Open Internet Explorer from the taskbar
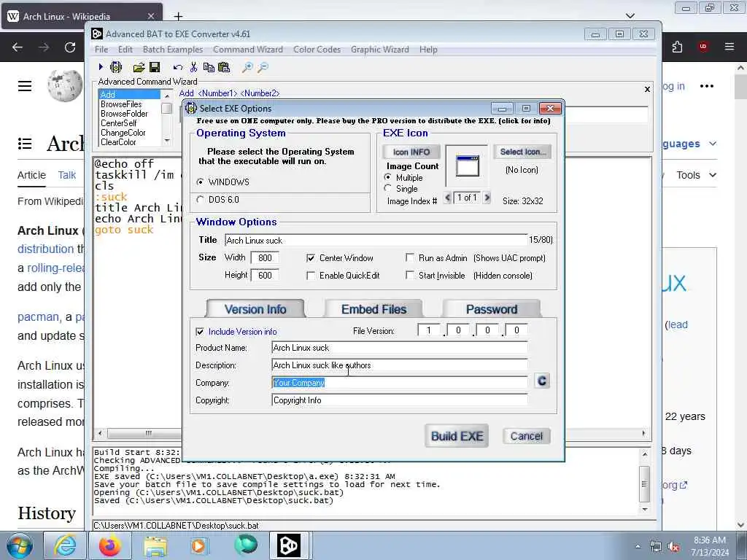 click(x=65, y=545)
